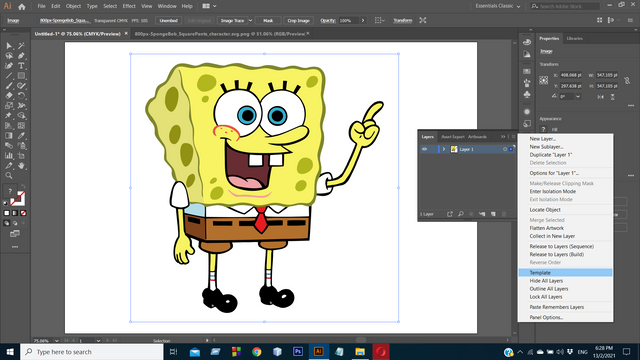Click the Windows Start button
This screenshot has height=360, width=640.
(10, 352)
